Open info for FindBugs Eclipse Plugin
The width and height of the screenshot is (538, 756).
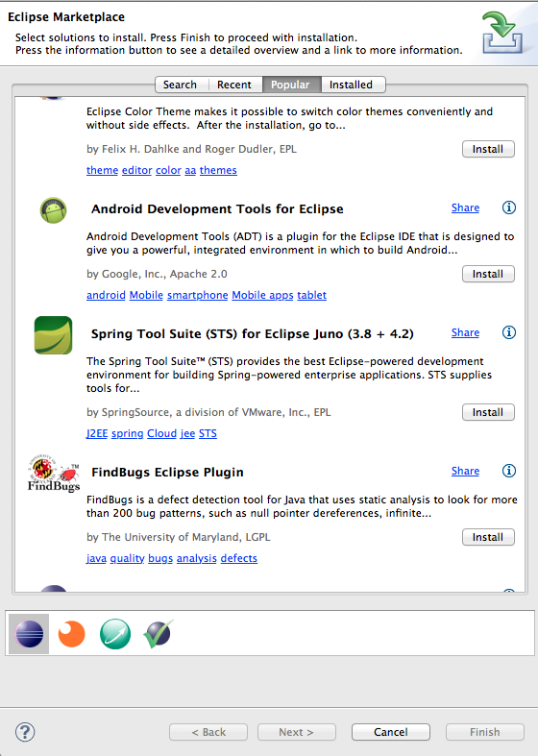coord(508,471)
